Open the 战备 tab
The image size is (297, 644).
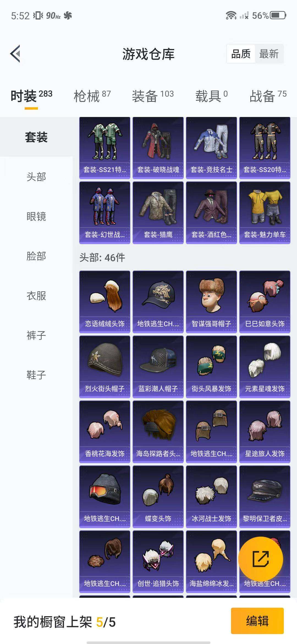268,96
